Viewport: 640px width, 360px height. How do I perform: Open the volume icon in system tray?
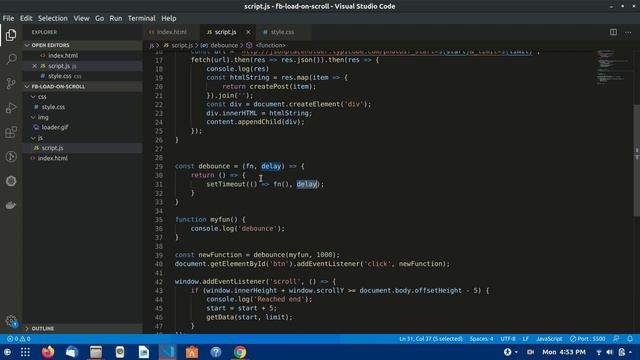point(609,352)
